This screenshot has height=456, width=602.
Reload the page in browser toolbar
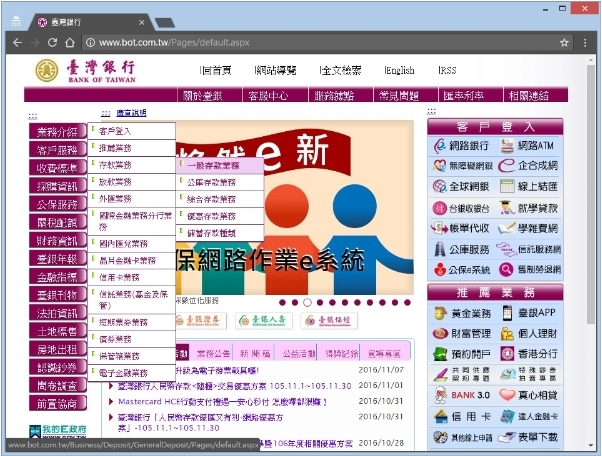52,42
